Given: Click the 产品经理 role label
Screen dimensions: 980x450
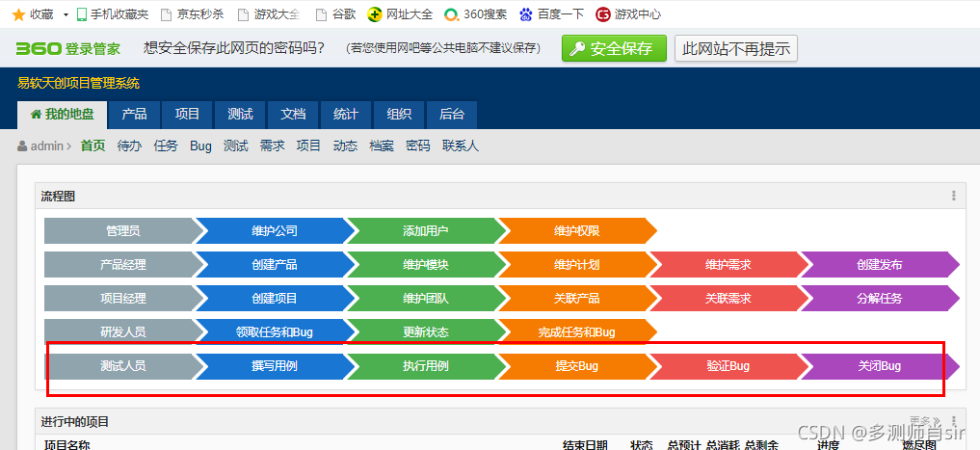Looking at the screenshot, I should pyautogui.click(x=123, y=264).
